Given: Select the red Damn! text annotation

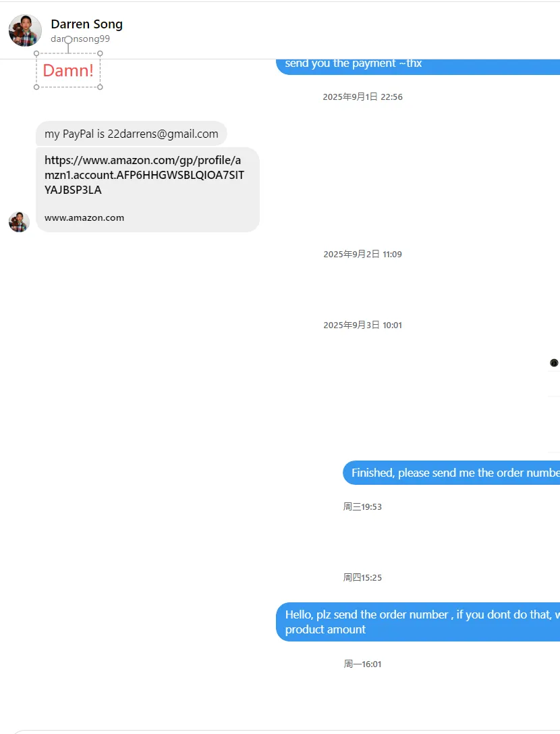Looking at the screenshot, I should [x=68, y=70].
